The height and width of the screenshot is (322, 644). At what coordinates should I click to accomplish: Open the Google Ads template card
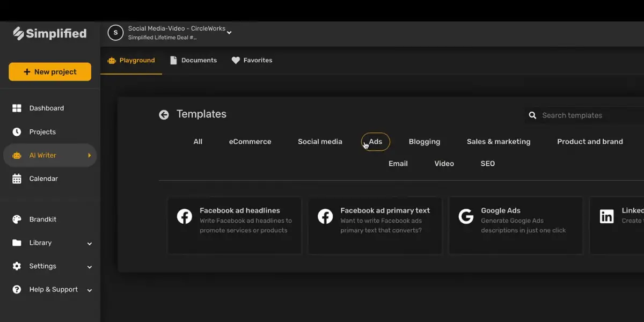pos(516,225)
